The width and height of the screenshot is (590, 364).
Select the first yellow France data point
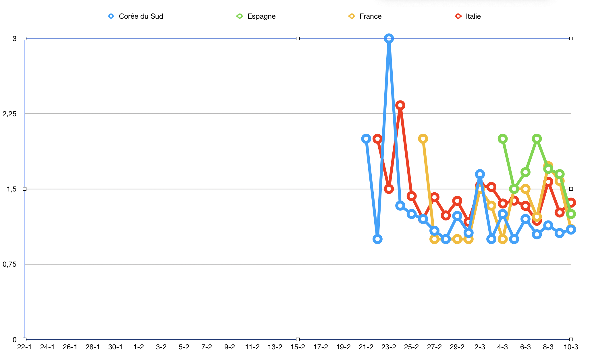pyautogui.click(x=423, y=139)
